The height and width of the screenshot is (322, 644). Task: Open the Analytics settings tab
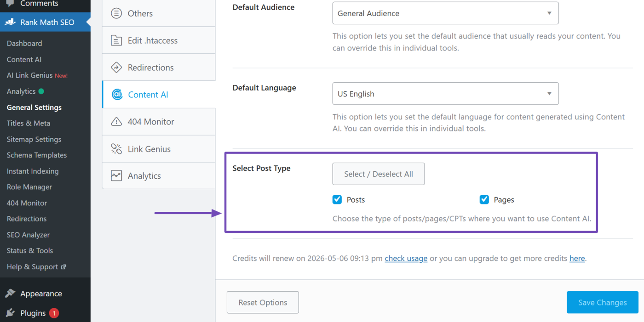point(159,176)
